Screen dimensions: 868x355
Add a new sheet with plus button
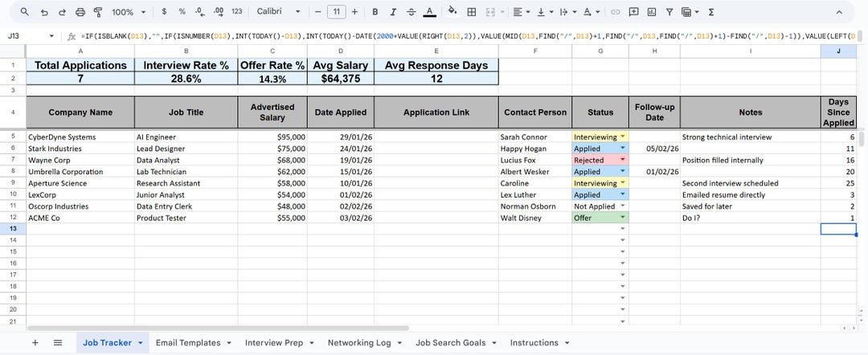pyautogui.click(x=35, y=343)
